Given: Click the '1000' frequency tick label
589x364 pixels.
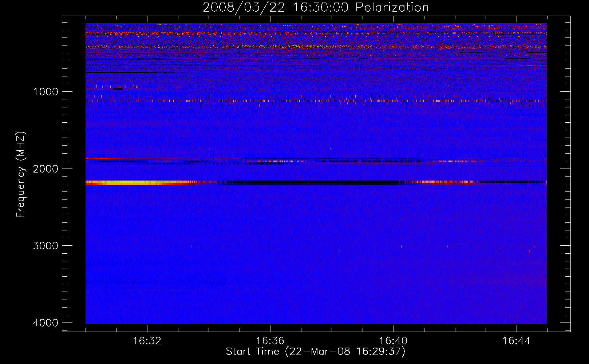Looking at the screenshot, I should pyautogui.click(x=46, y=92).
